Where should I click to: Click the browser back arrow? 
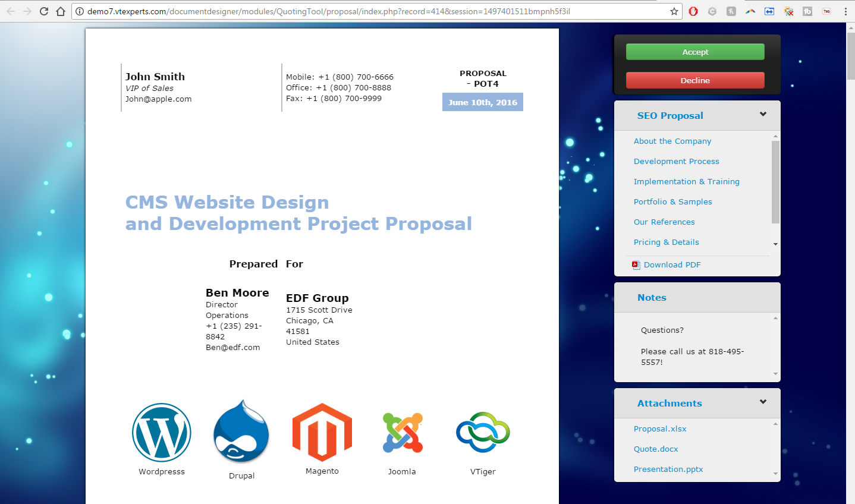click(x=11, y=11)
